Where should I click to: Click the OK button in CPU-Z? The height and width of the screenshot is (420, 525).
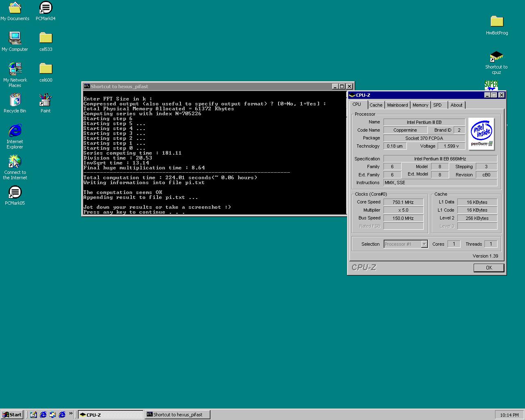[x=489, y=267]
